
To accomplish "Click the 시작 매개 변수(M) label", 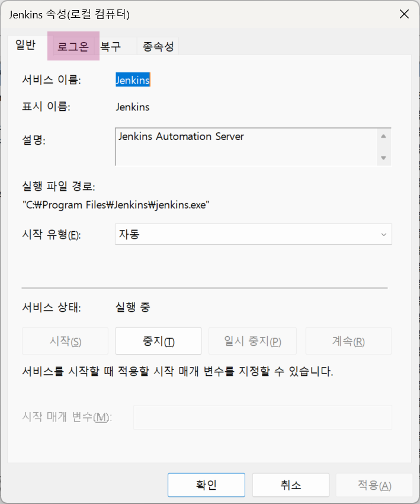I will 67,417.
